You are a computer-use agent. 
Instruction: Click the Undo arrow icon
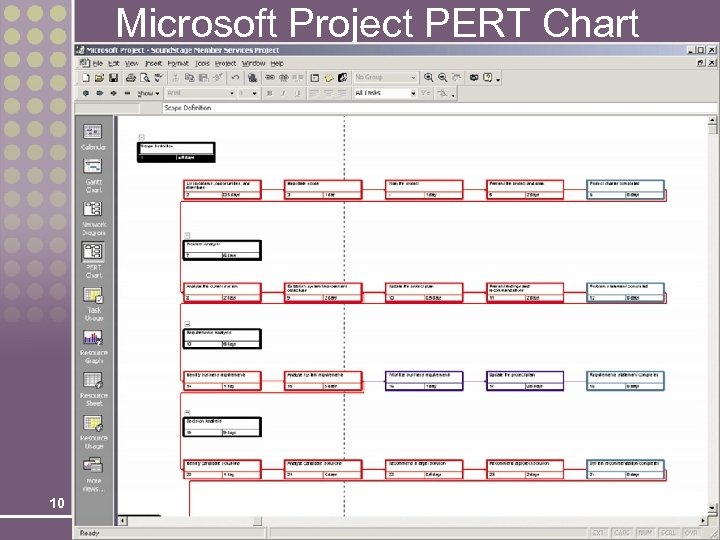tap(235, 78)
